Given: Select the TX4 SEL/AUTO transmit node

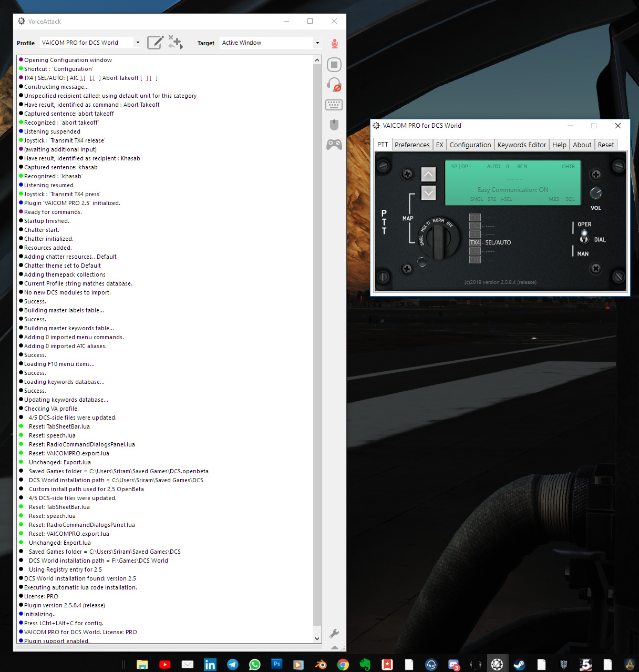Looking at the screenshot, I should coord(475,242).
